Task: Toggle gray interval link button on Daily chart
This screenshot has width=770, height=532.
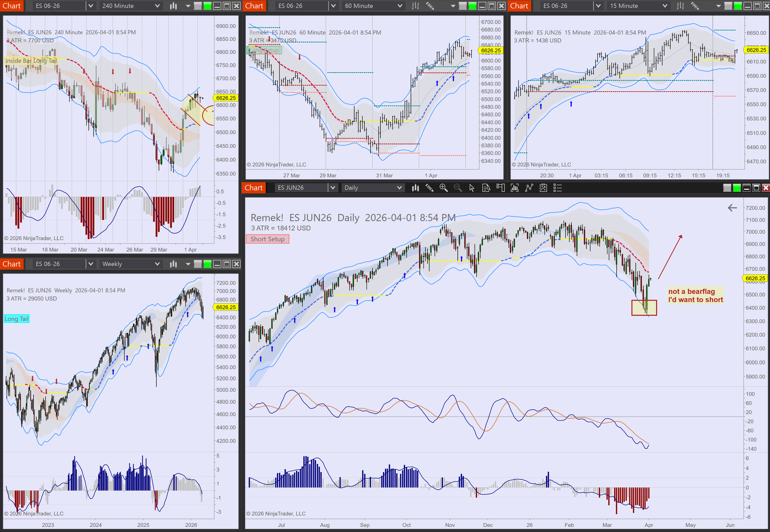Action: pyautogui.click(x=727, y=188)
